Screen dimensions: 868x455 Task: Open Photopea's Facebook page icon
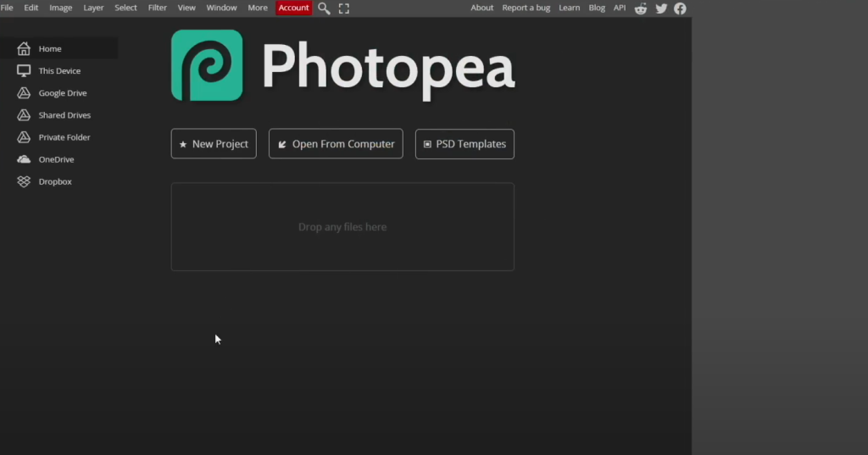click(x=680, y=8)
